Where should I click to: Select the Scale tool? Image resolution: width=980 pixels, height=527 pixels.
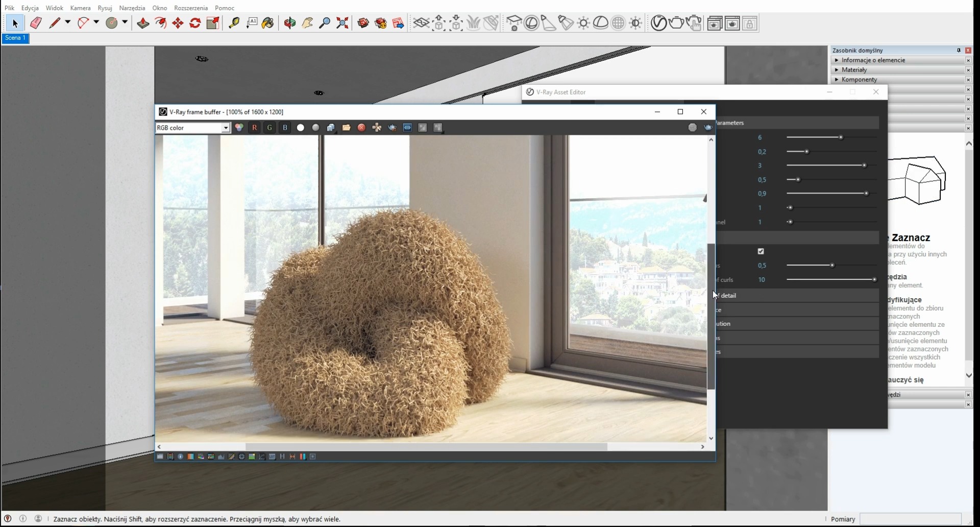tap(213, 23)
